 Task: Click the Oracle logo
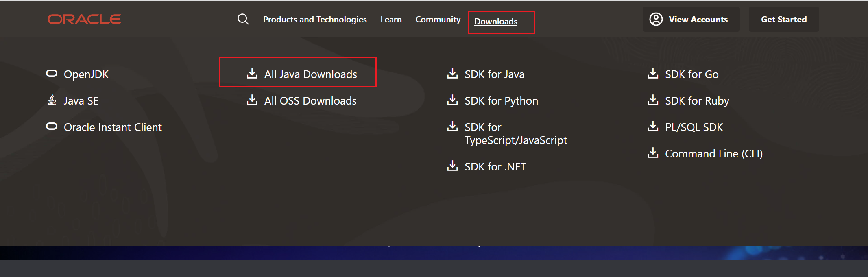point(84,19)
